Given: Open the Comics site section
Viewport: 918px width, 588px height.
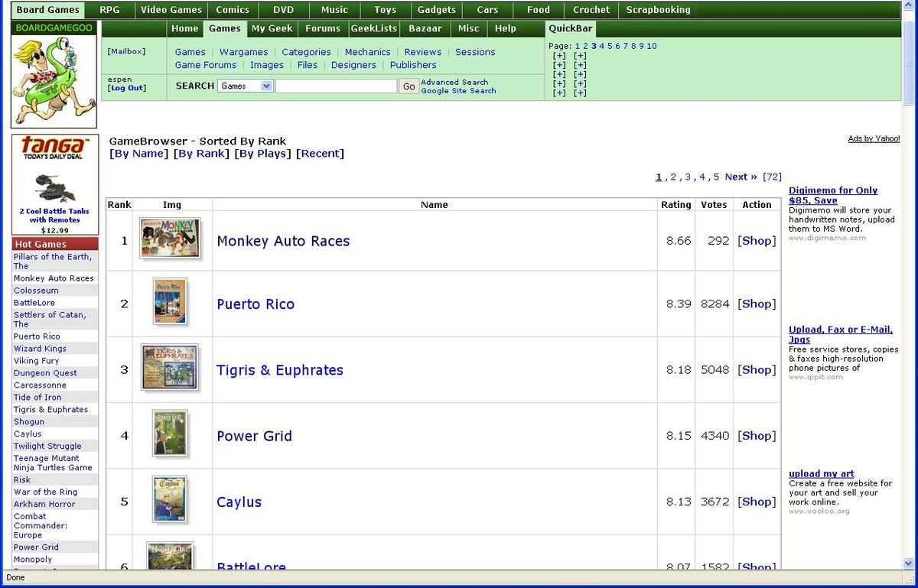Looking at the screenshot, I should point(233,10).
